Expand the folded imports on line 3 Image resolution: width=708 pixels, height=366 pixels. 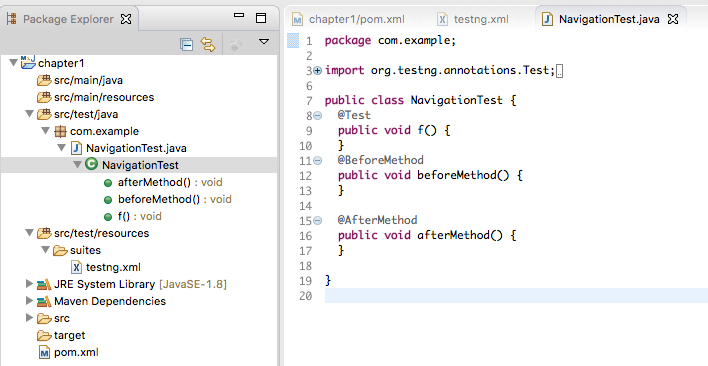(x=317, y=70)
